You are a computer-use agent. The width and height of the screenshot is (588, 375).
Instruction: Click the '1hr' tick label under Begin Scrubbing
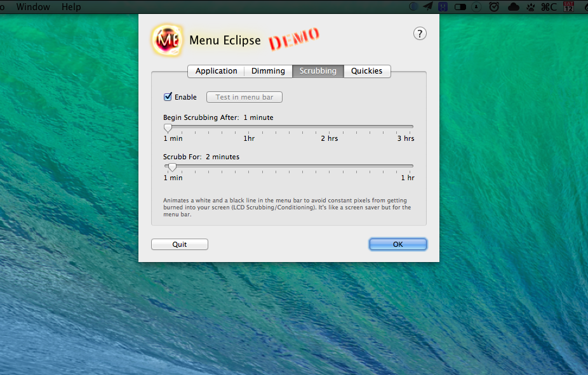coord(249,138)
